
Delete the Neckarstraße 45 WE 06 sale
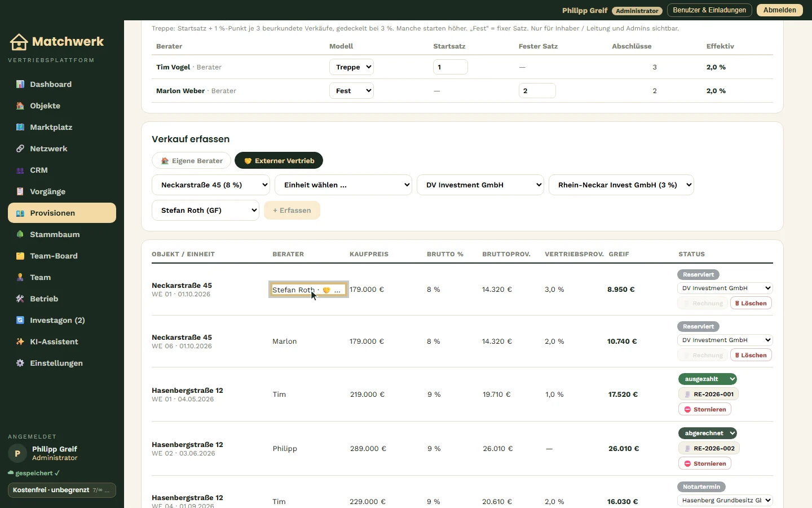coord(751,355)
